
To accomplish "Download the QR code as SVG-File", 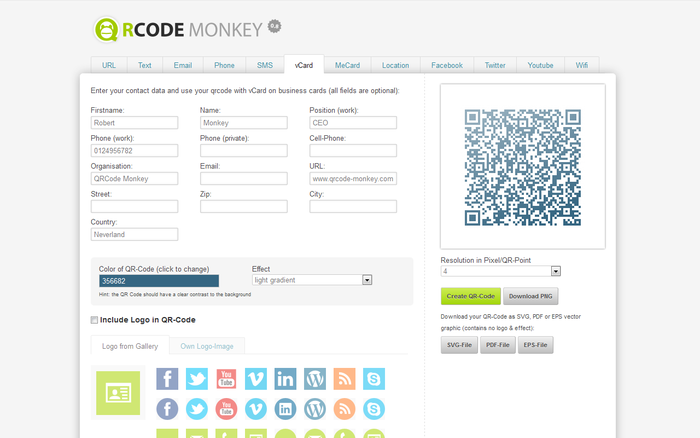I will point(457,345).
